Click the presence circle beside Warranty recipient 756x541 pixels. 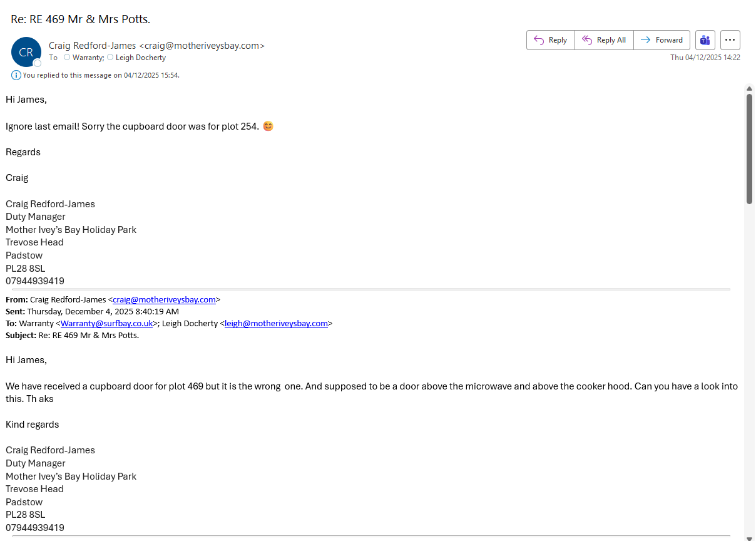67,57
